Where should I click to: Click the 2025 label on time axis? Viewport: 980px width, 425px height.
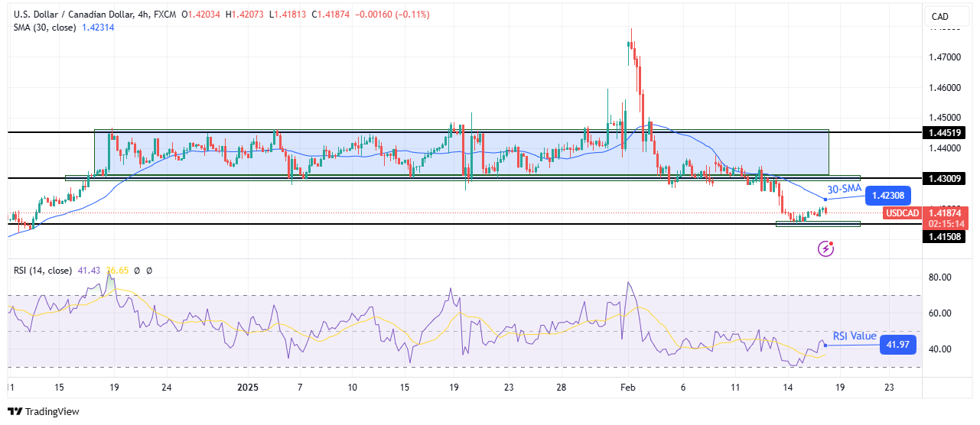click(x=247, y=388)
